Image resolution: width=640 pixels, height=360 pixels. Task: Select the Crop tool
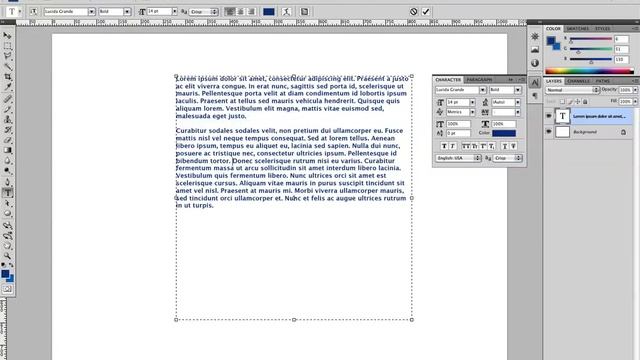(7, 77)
